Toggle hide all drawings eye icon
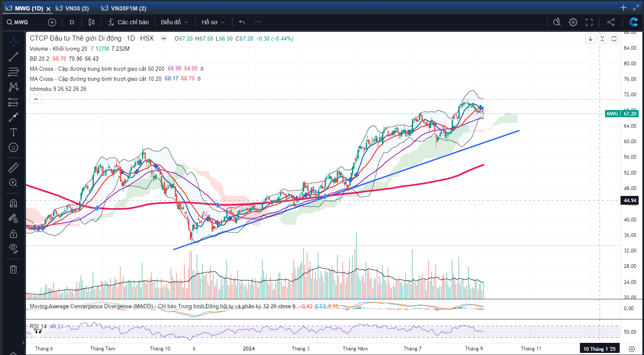 [x=13, y=249]
